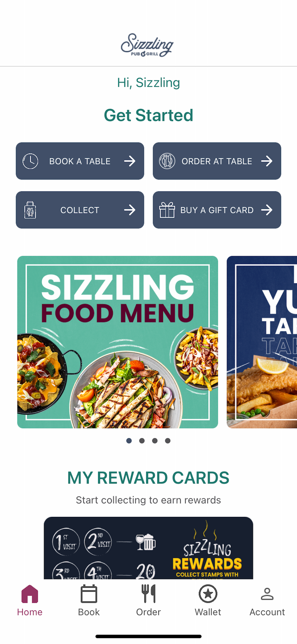This screenshot has width=297, height=644.
Task: Select the first carousel page dot
Action: (129, 441)
